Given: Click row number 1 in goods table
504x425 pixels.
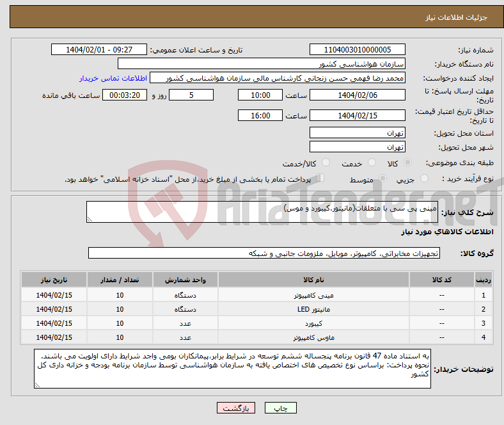Looking at the screenshot, I should coord(483,295).
